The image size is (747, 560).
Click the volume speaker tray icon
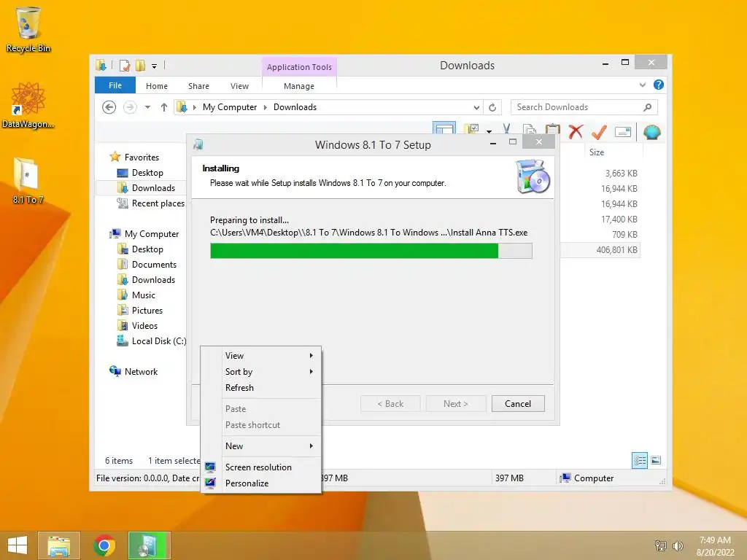coord(678,545)
